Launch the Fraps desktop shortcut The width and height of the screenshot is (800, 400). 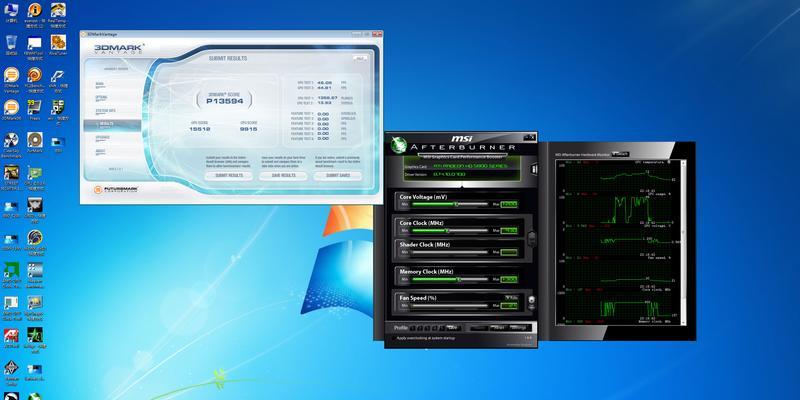point(35,109)
